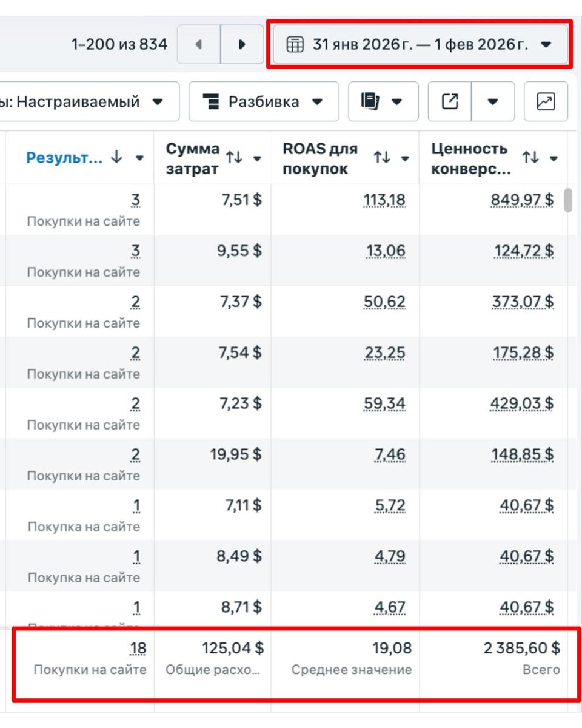Sort by Ценность конверсии column
Viewport: 582px width, 728px height.
pyautogui.click(x=530, y=158)
